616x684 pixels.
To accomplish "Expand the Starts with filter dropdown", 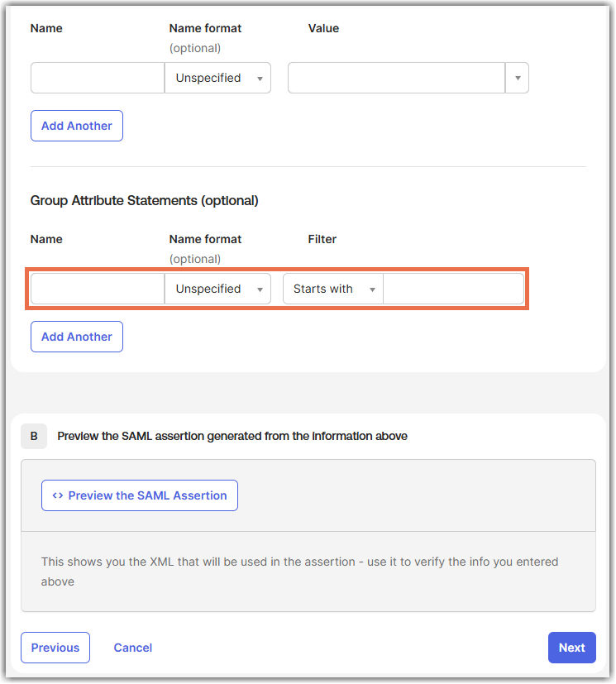I will (x=333, y=289).
